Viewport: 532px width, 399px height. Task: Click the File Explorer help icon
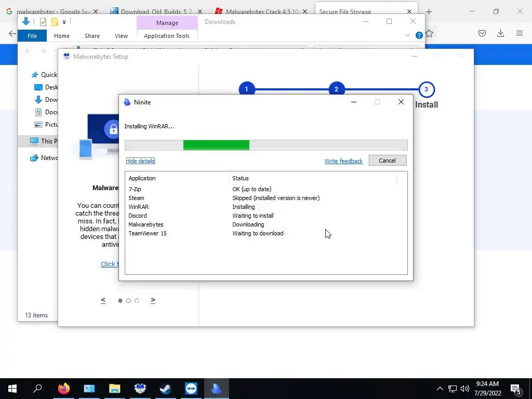419,35
